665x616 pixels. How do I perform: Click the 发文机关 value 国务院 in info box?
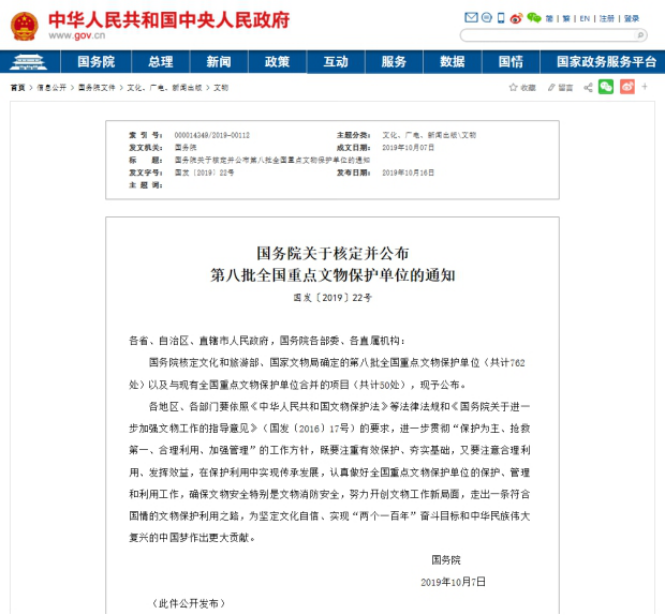[x=185, y=148]
